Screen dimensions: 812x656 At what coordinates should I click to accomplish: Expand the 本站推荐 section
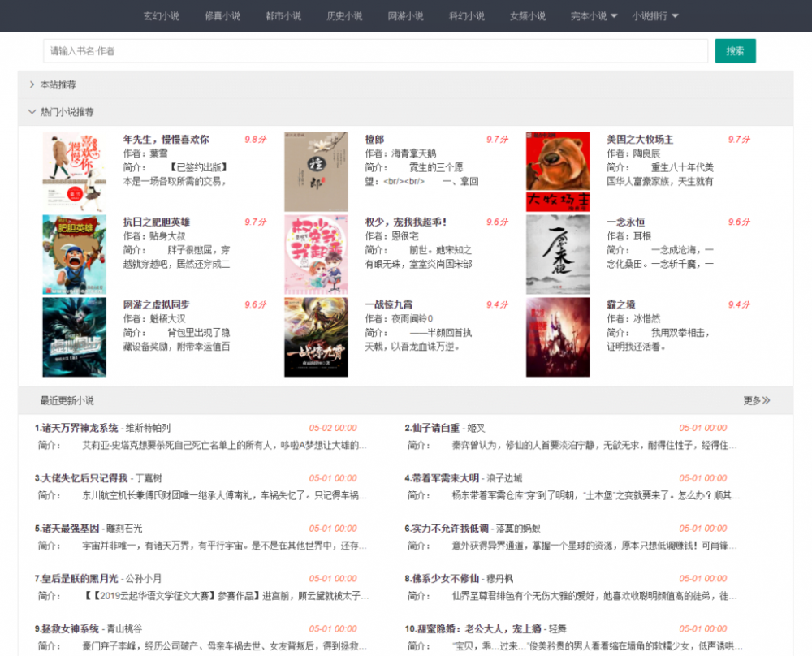405,84
